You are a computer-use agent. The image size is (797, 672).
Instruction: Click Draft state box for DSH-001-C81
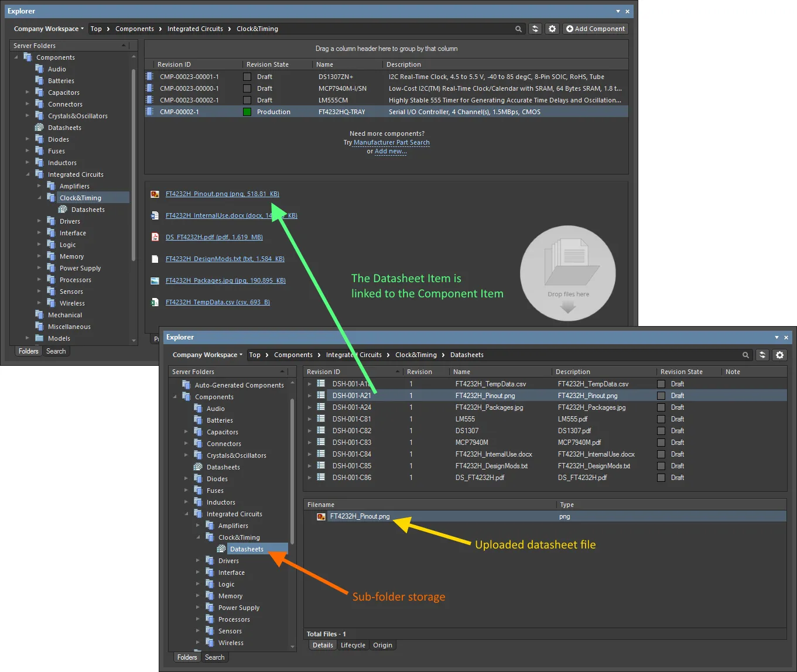[661, 419]
